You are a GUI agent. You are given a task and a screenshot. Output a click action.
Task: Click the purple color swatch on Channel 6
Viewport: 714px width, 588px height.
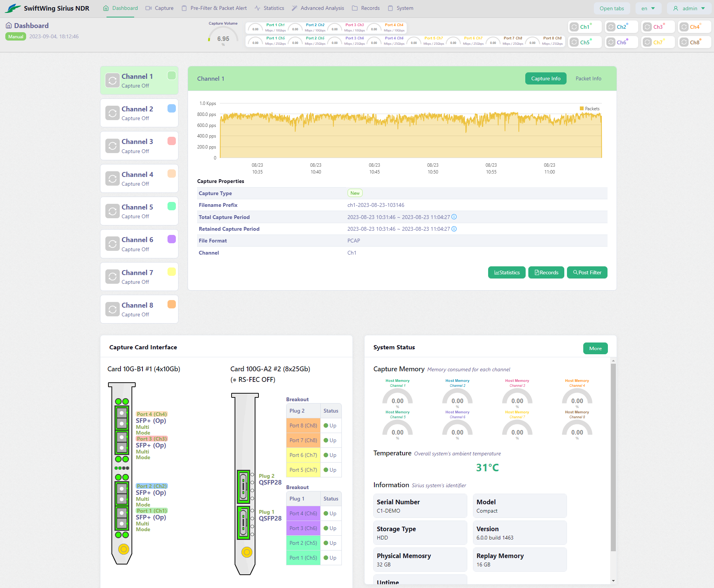coord(172,239)
